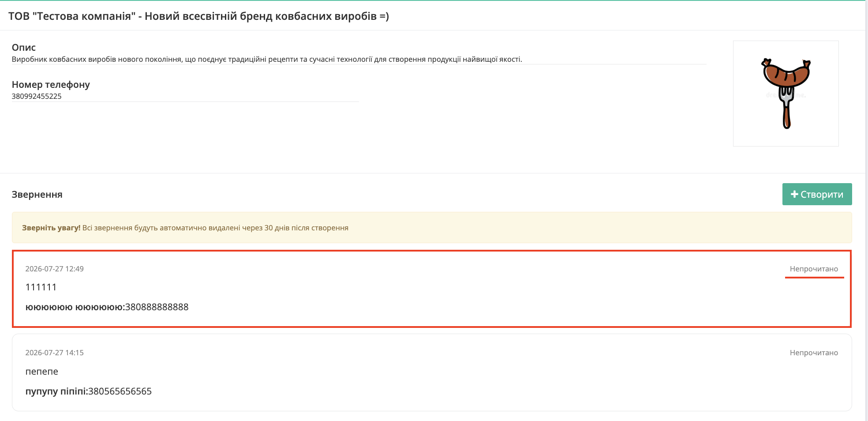Screen dimensions: 868x421
Task: Click the 111111 request message text
Action: (x=41, y=287)
